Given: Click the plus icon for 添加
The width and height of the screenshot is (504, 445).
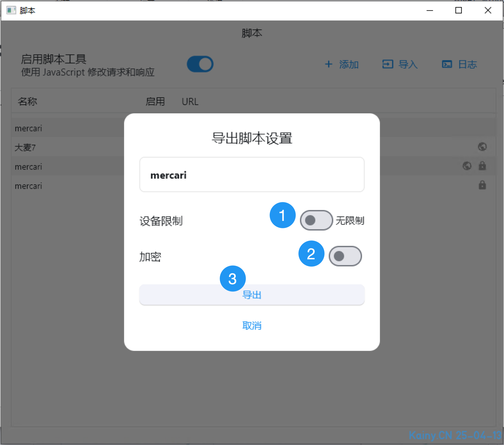Looking at the screenshot, I should point(328,64).
